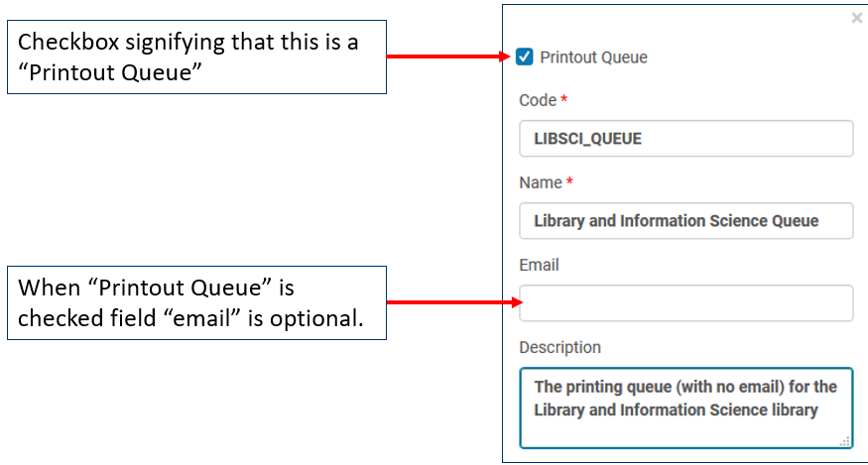Click the Printout Queue checkbox label text

coord(593,58)
